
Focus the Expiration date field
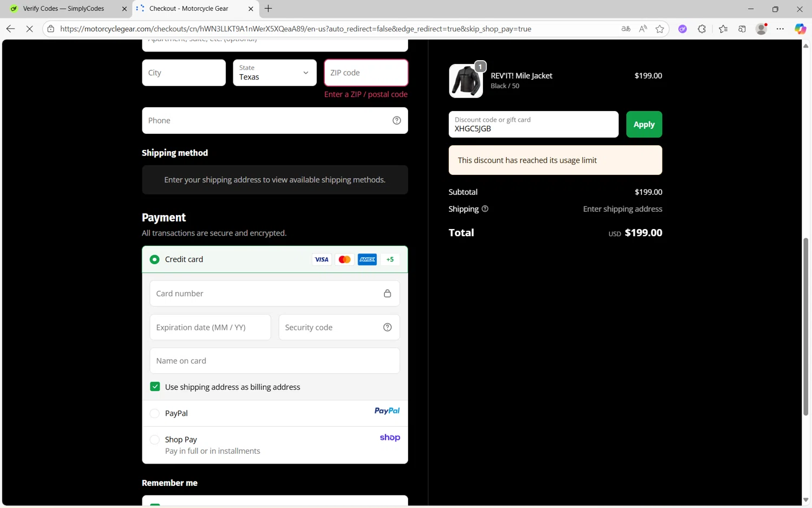211,327
